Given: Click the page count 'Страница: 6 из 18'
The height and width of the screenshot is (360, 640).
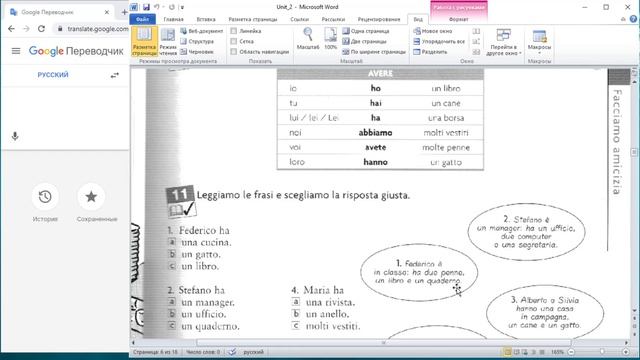Looking at the screenshot, I should pyautogui.click(x=156, y=352).
